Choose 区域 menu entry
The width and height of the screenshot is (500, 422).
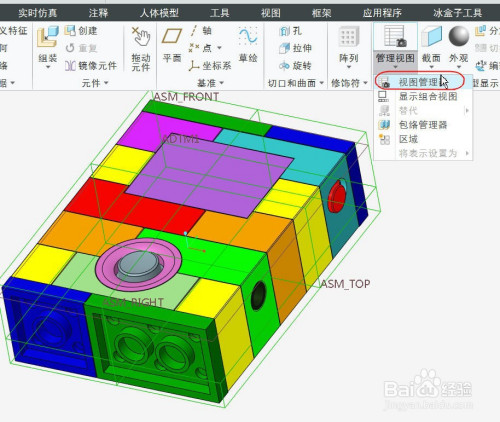click(423, 139)
